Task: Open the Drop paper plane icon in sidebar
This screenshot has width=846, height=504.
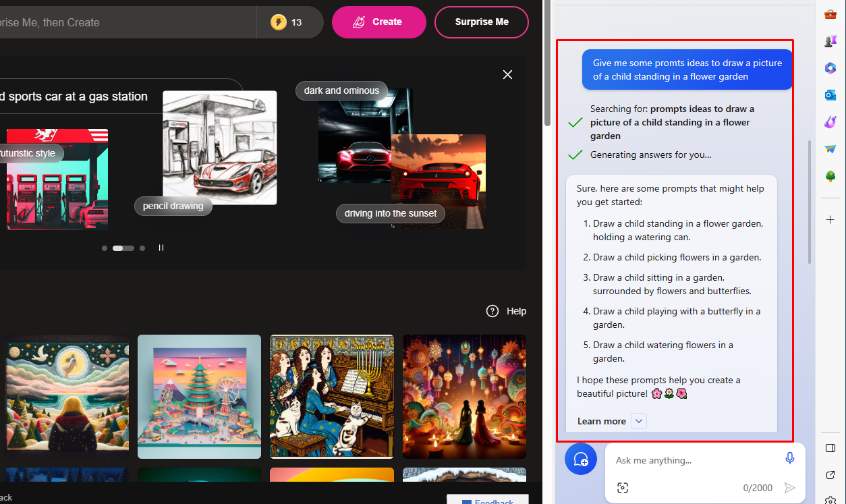Action: [830, 149]
